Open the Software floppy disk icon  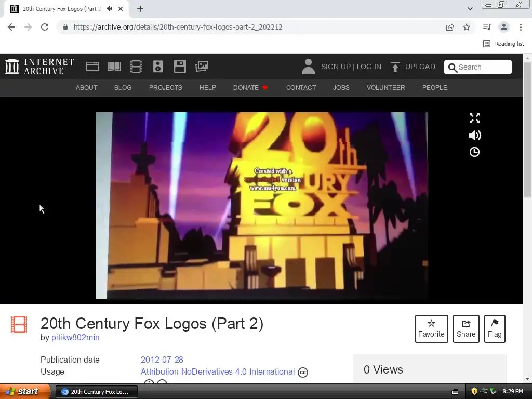(179, 66)
